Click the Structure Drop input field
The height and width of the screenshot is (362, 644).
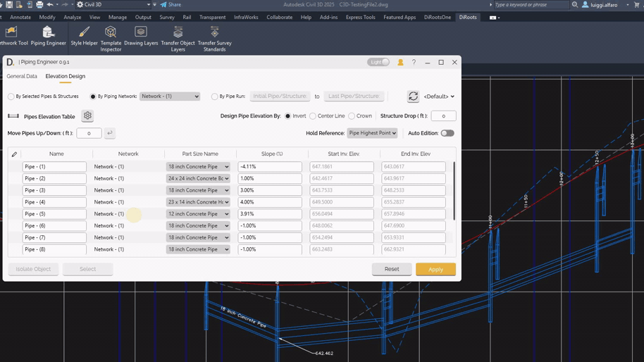[x=443, y=116]
